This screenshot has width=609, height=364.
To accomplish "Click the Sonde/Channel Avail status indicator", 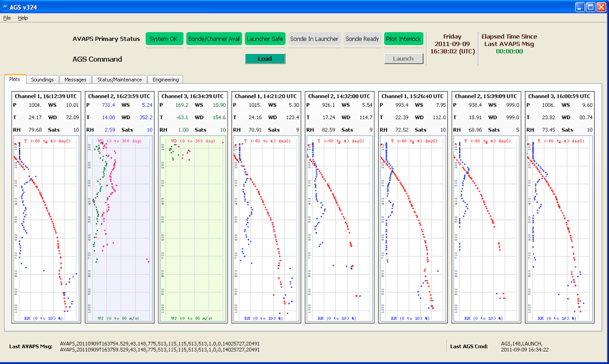I will pos(215,39).
